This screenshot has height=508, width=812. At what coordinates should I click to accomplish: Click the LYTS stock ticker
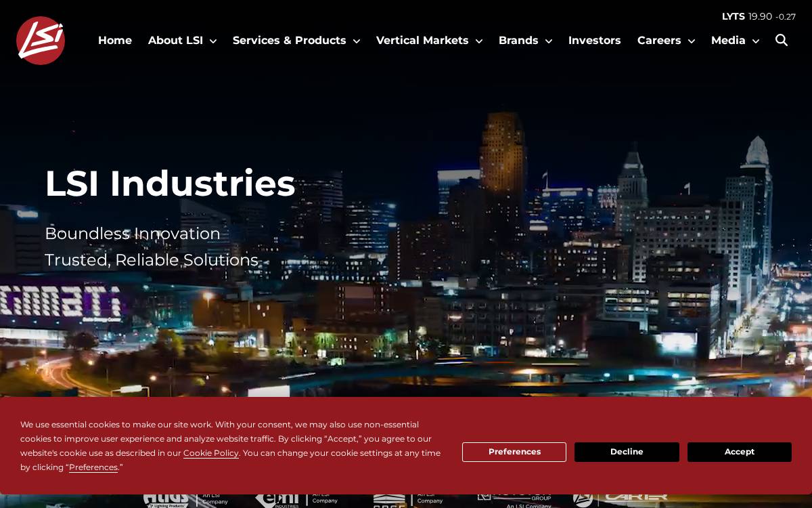759,16
